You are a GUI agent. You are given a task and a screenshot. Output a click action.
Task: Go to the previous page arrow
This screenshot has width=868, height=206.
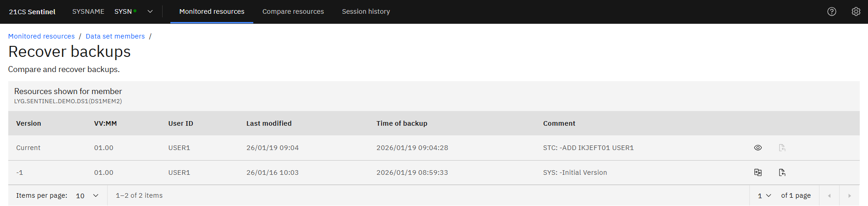pos(829,195)
